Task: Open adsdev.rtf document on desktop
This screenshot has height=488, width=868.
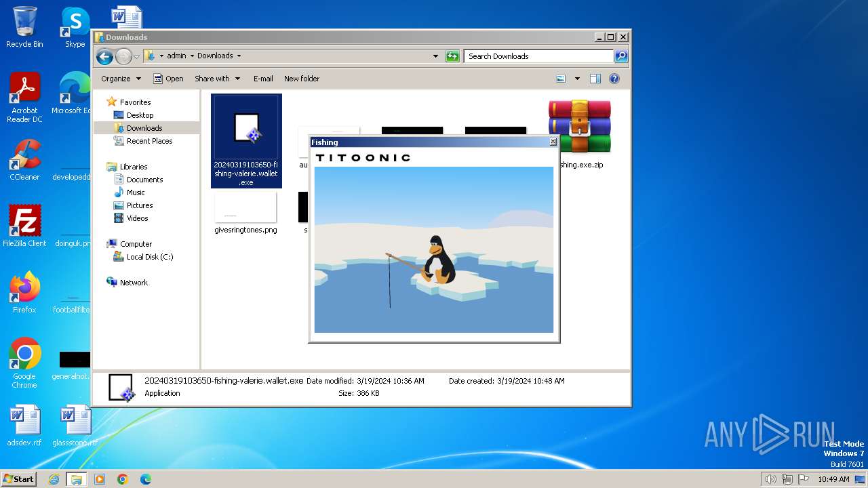Action: tap(24, 426)
